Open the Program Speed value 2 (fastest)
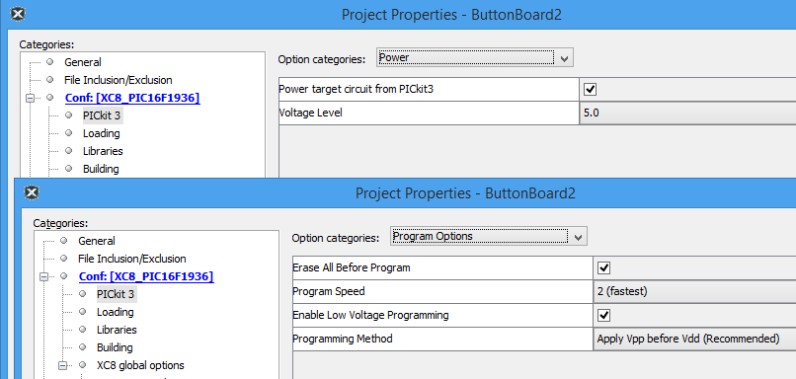 [x=694, y=292]
